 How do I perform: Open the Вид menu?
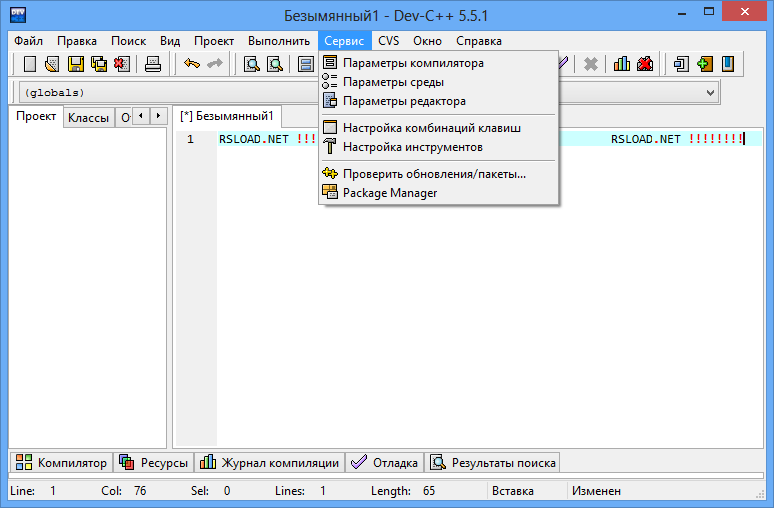(170, 41)
